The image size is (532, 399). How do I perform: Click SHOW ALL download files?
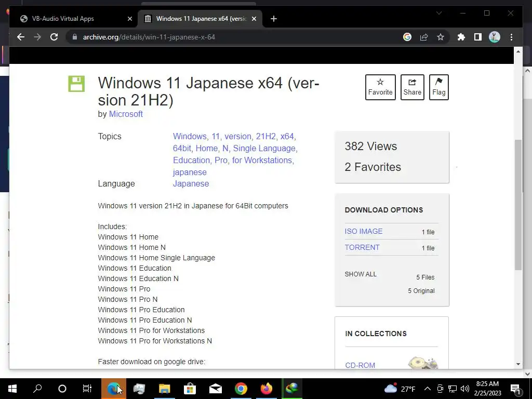[361, 274]
